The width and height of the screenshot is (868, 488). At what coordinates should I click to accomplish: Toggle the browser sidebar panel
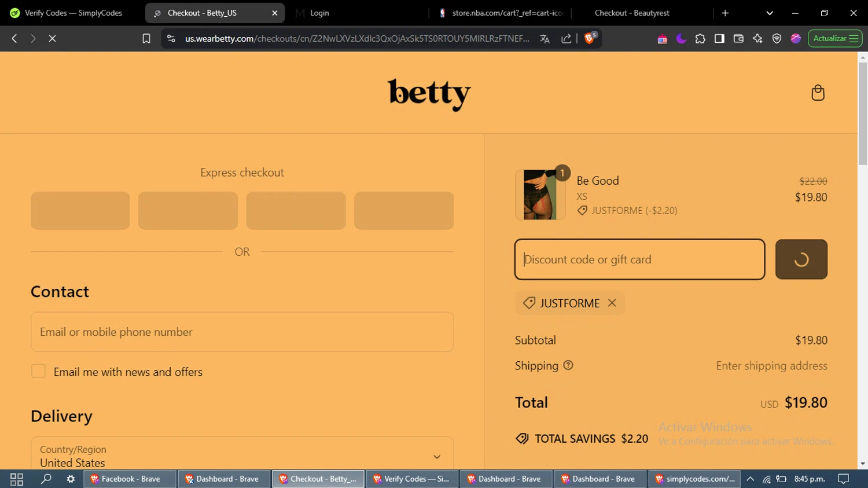click(x=719, y=38)
